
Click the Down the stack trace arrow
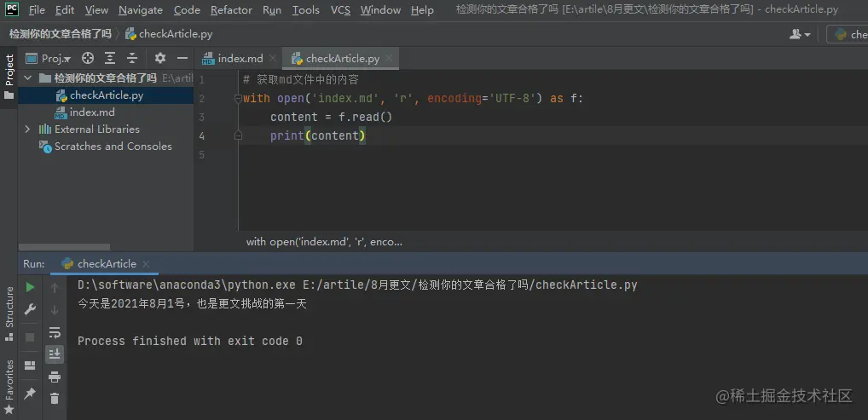pos(55,310)
